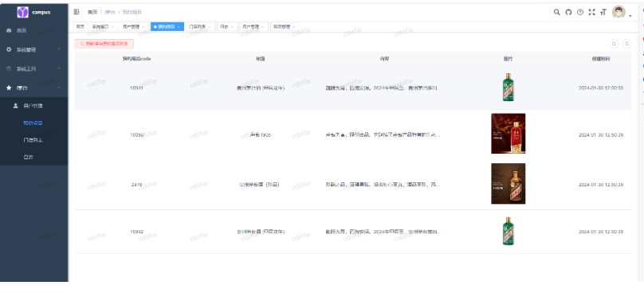Open the brown product image in the 2478 row

pos(508,184)
